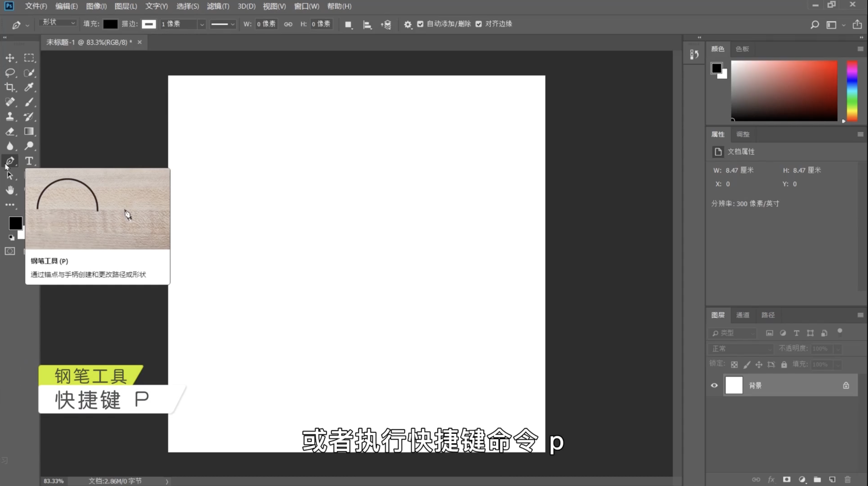Select the Eraser tool

point(10,132)
